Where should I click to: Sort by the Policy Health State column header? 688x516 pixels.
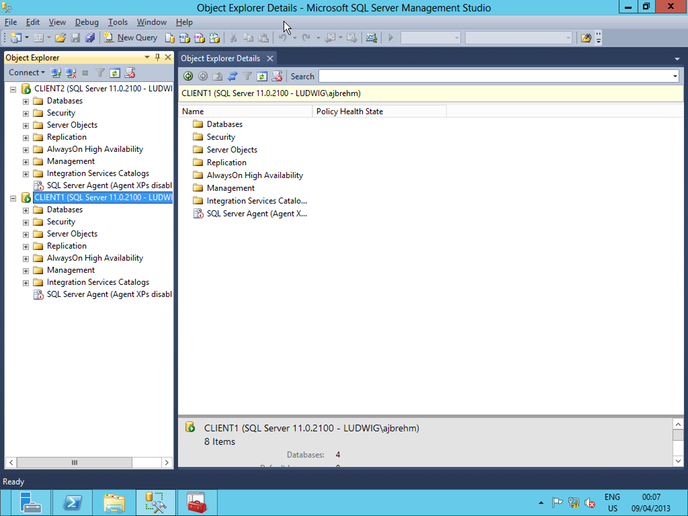tap(349, 111)
